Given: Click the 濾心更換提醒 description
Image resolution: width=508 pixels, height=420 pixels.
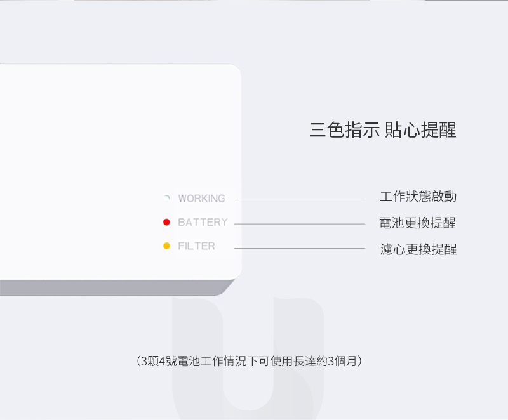Looking at the screenshot, I should pos(418,249).
